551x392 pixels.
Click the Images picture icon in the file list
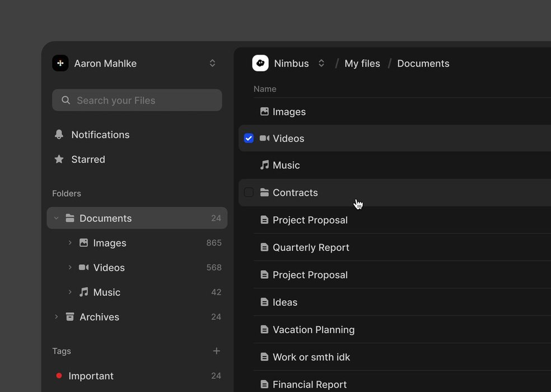(x=264, y=111)
